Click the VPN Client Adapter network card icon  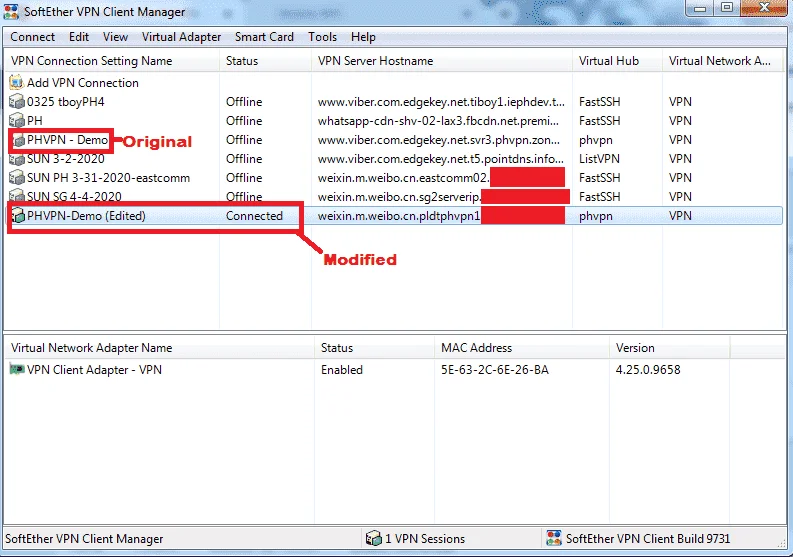[17, 370]
